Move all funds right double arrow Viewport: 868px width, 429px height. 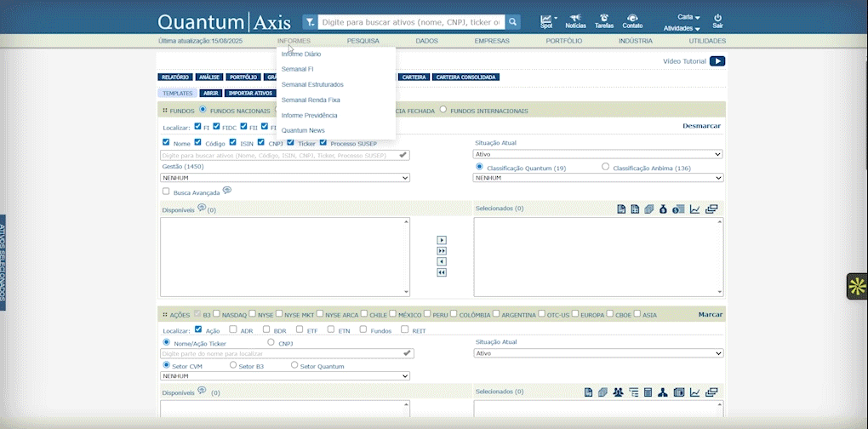442,251
